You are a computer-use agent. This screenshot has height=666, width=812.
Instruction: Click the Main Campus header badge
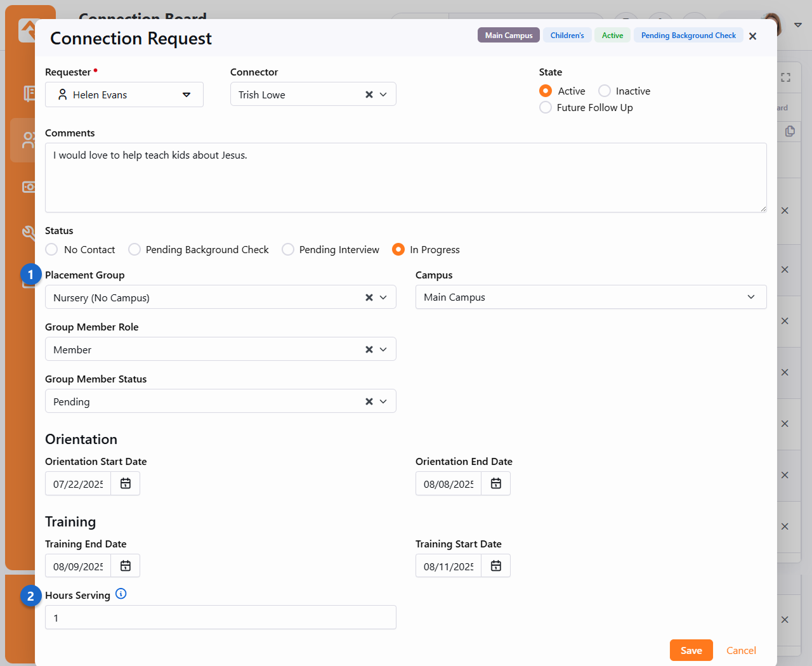(x=509, y=36)
